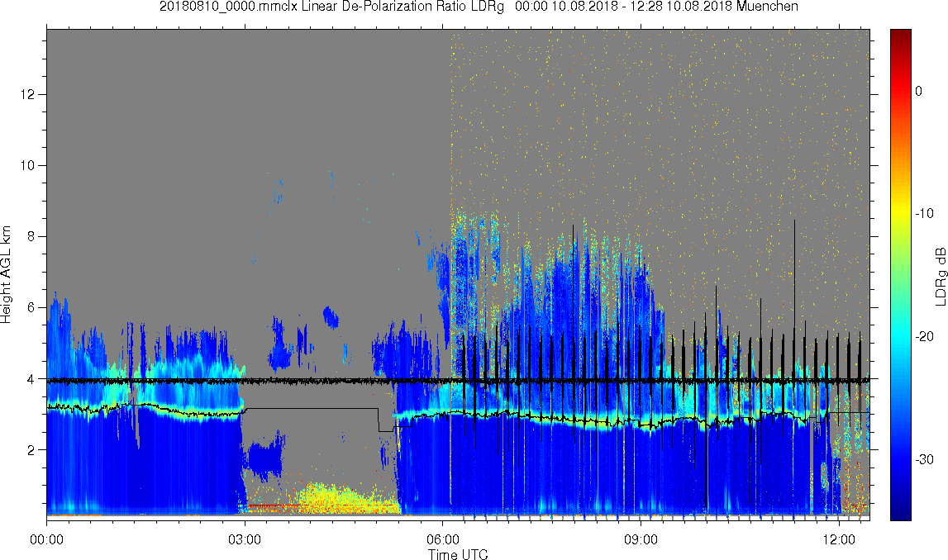Click the colorbar value -30
The height and width of the screenshot is (560, 948).
click(924, 459)
